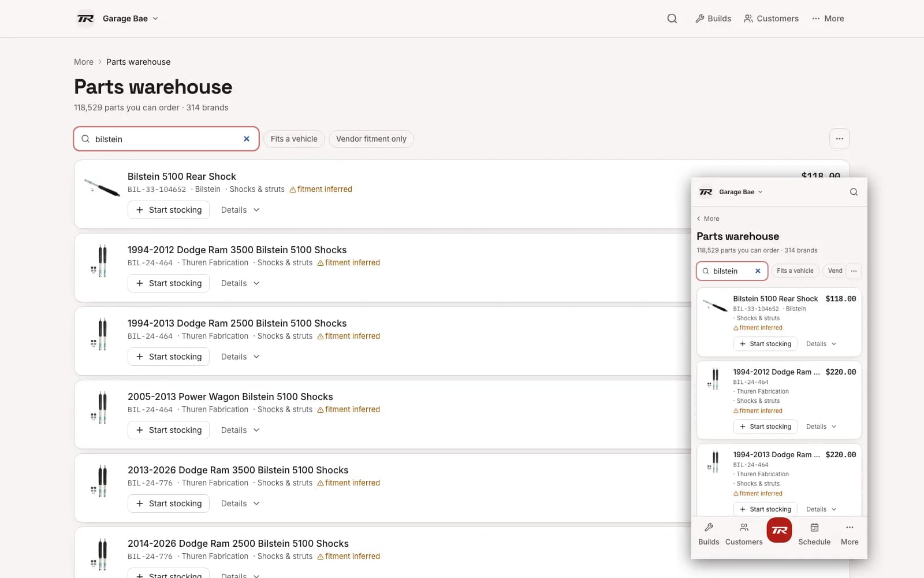Open Customers in the mobile bottom bar
This screenshot has height=578, width=924.
(744, 534)
